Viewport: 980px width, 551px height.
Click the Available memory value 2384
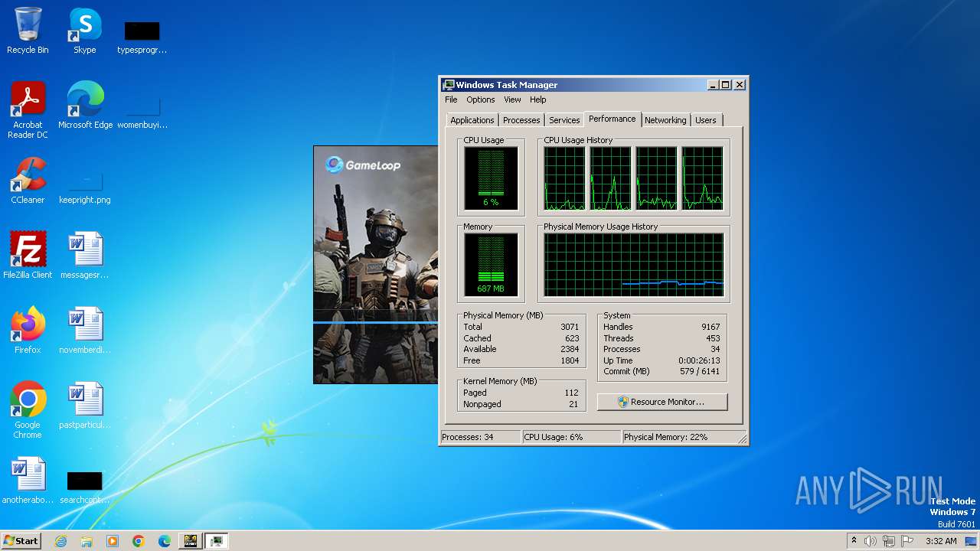[x=570, y=349]
